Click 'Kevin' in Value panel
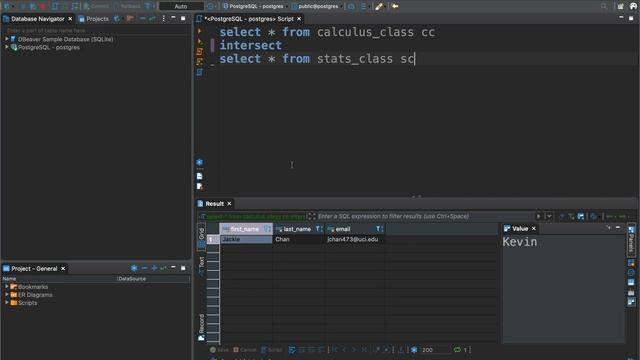 (520, 242)
